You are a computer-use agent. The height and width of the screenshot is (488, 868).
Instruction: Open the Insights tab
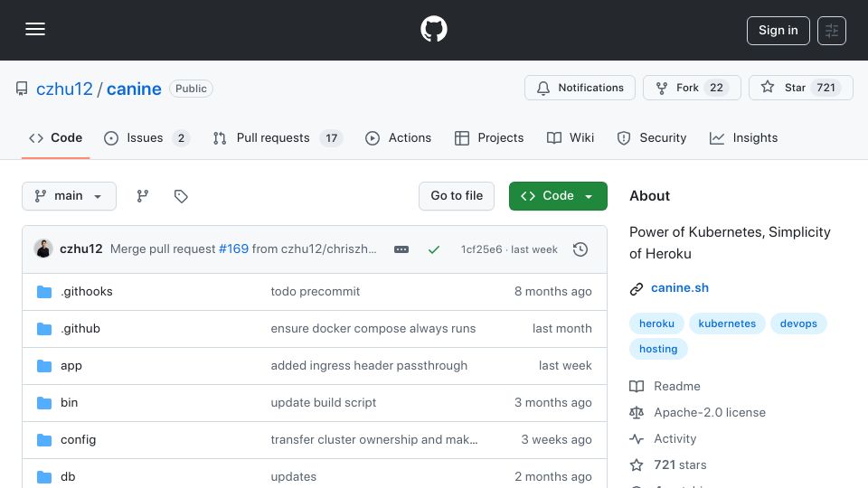[x=743, y=137]
